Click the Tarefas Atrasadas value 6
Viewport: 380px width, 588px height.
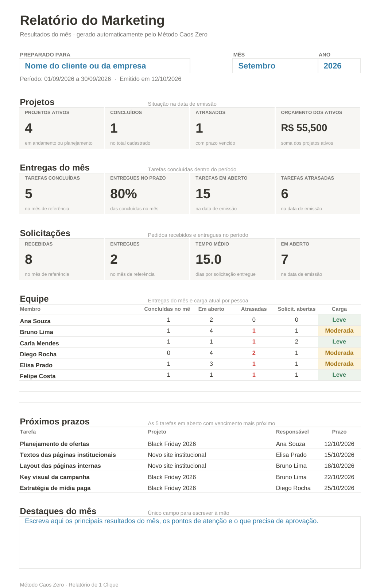click(x=284, y=194)
